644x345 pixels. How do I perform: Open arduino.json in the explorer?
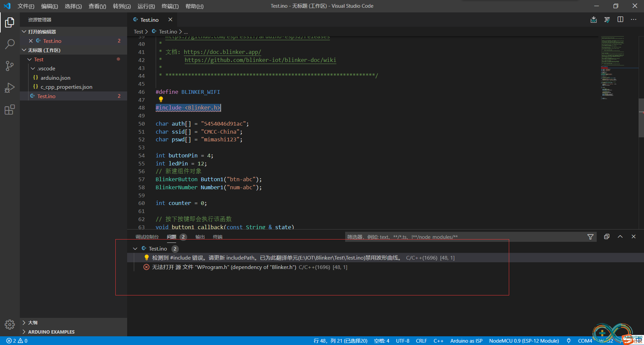point(55,78)
